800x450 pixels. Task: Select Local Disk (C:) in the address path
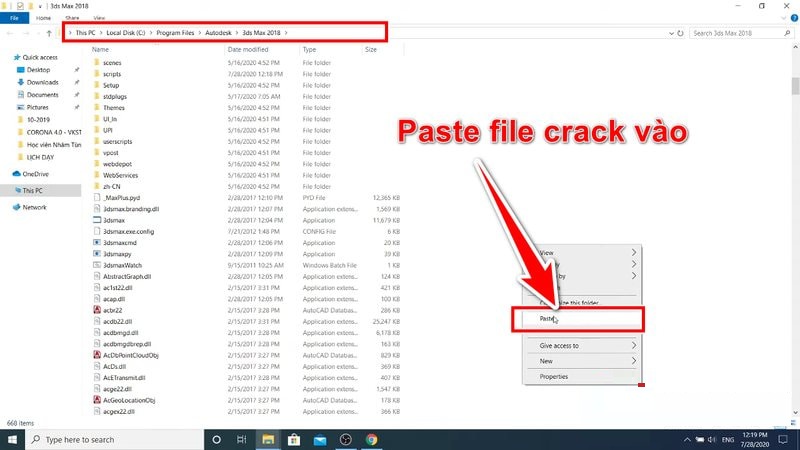[x=126, y=33]
